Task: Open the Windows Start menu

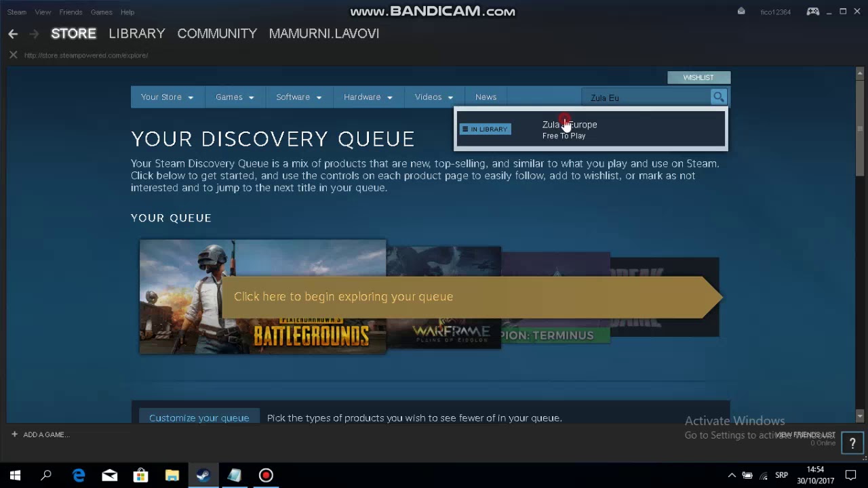Action: pyautogui.click(x=15, y=475)
